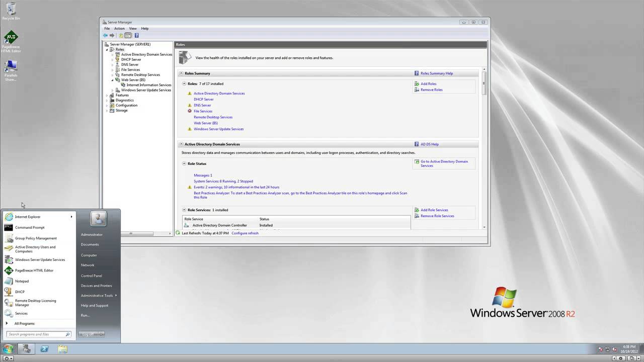Select Windows Server Update Services tree node
This screenshot has height=362, width=644.
click(146, 90)
